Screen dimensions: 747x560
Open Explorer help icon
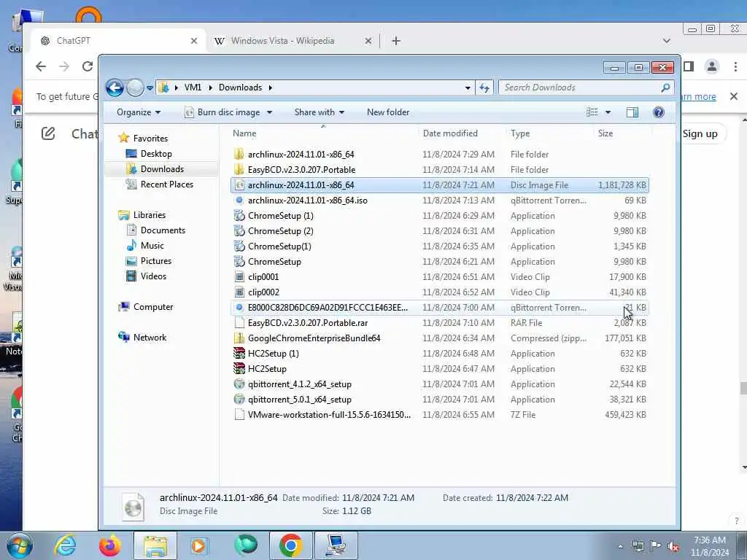point(659,112)
